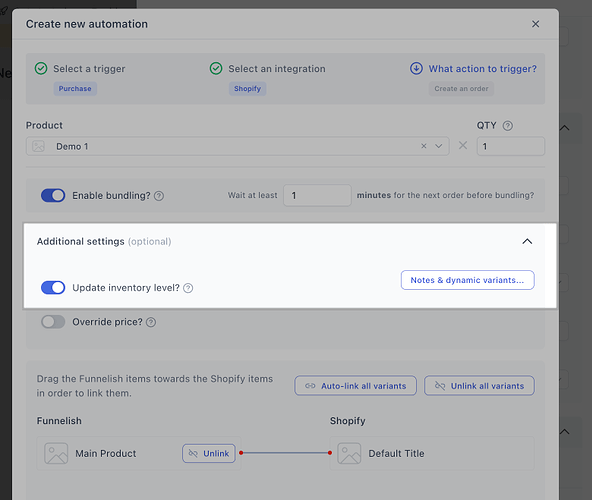Toggle the Enable bundling switch
Image resolution: width=592 pixels, height=500 pixels.
53,196
